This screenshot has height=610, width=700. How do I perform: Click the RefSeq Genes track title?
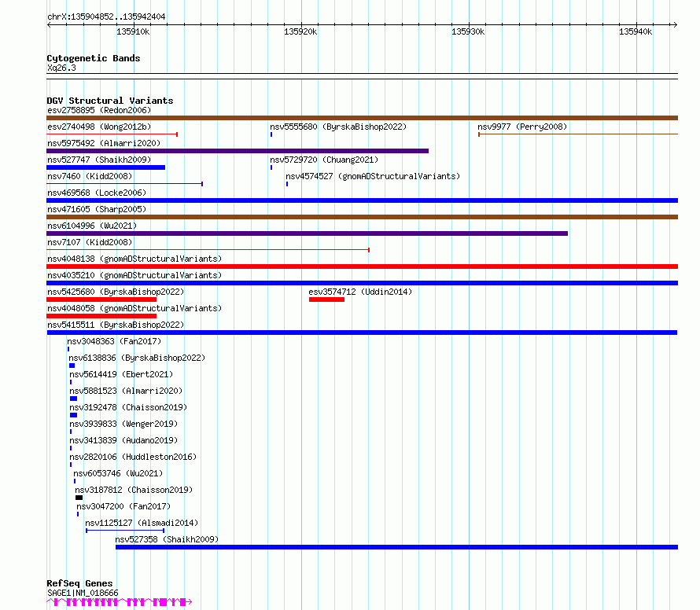tap(79, 583)
